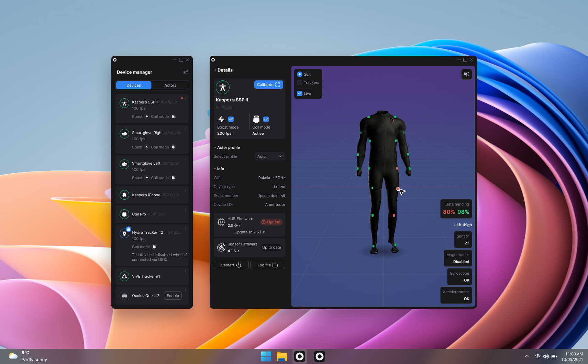Open the options menu for Smartglove Right

(x=185, y=129)
